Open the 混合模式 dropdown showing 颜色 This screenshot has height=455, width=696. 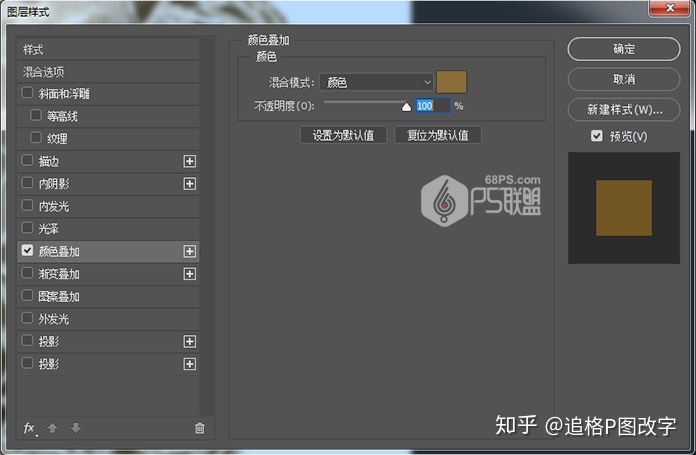pos(376,82)
